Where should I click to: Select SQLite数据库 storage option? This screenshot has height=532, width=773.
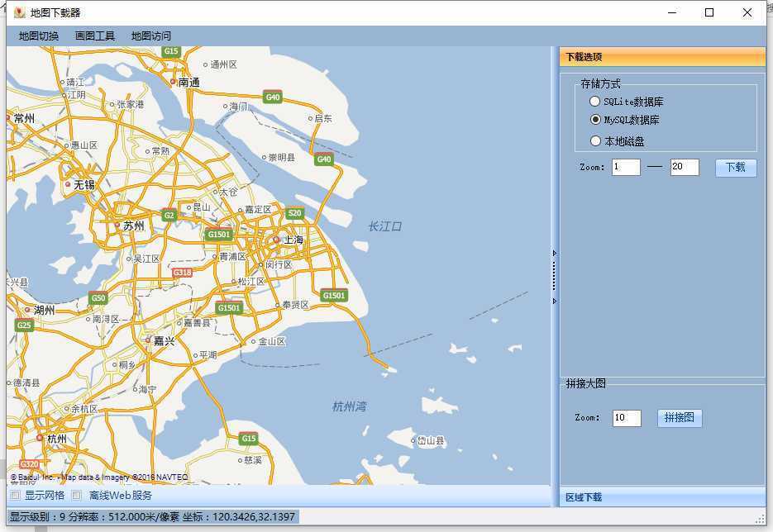(627, 102)
